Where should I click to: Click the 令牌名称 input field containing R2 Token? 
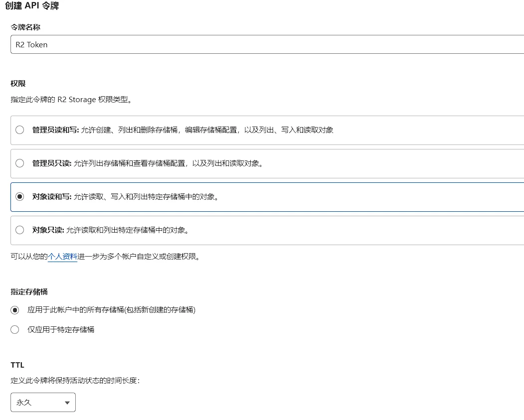pos(267,44)
